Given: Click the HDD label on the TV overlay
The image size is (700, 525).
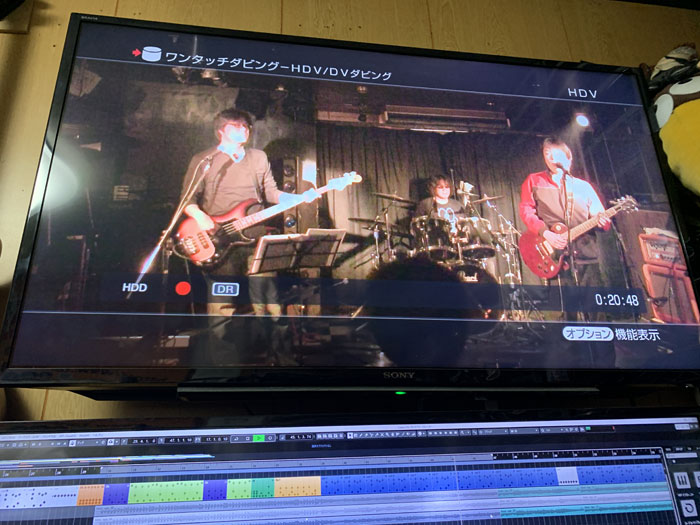Looking at the screenshot, I should (x=134, y=287).
